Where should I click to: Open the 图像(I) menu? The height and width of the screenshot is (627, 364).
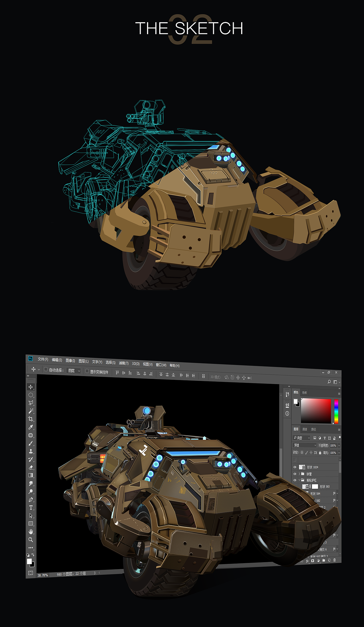tap(70, 361)
